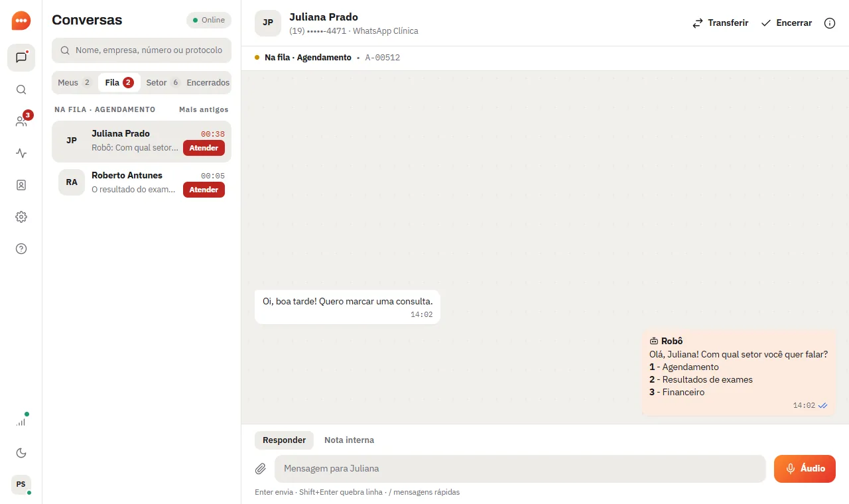Switch to the Fila tab
The width and height of the screenshot is (849, 504).
tap(119, 83)
